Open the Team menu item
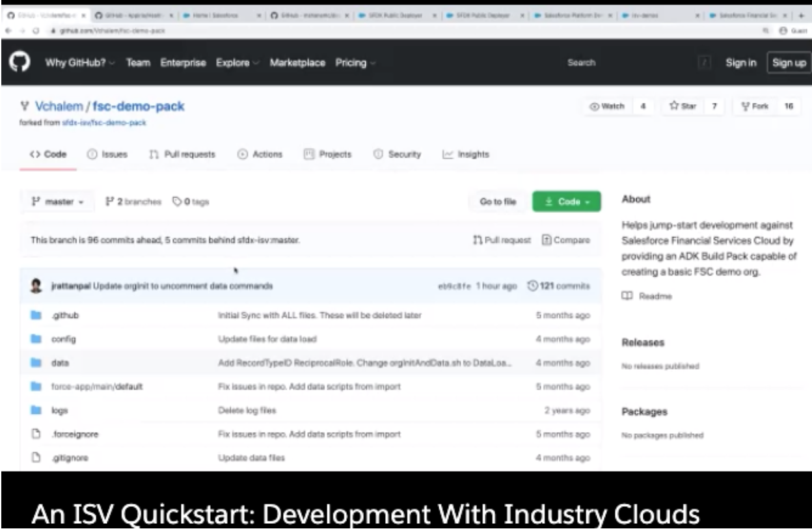This screenshot has width=812, height=531. pos(138,63)
